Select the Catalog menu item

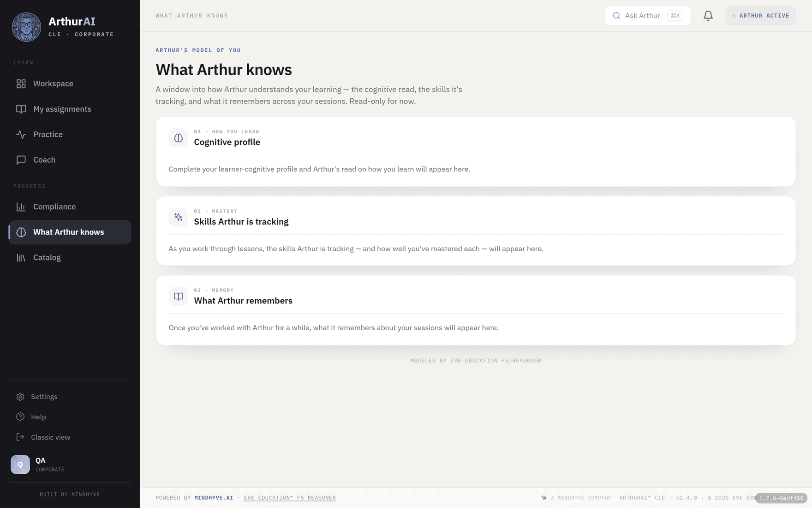coord(70,258)
